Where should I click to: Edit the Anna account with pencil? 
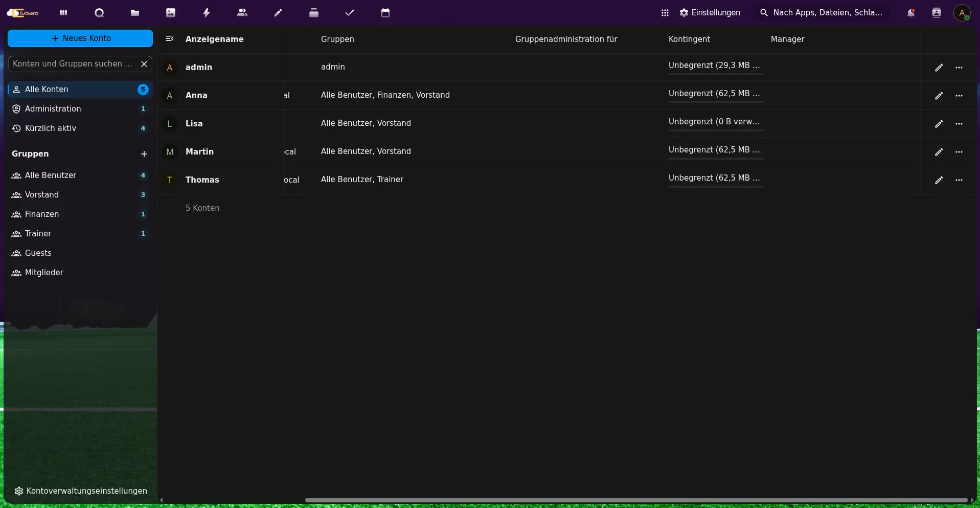[939, 96]
